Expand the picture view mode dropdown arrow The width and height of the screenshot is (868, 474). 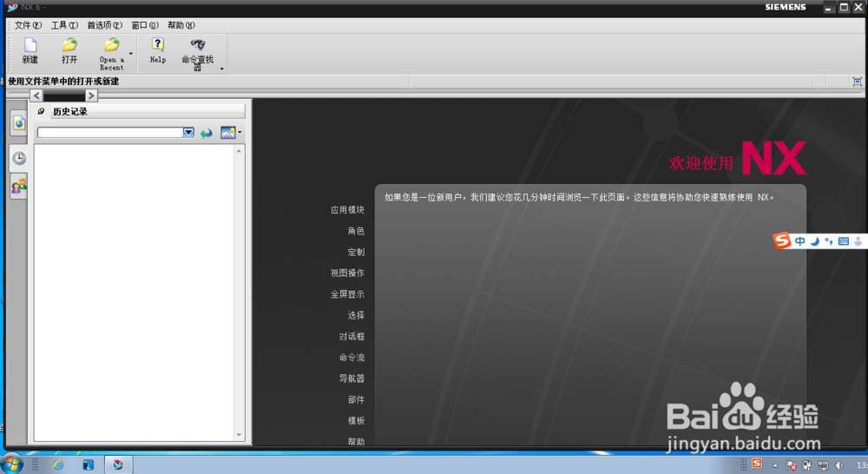[x=240, y=132]
